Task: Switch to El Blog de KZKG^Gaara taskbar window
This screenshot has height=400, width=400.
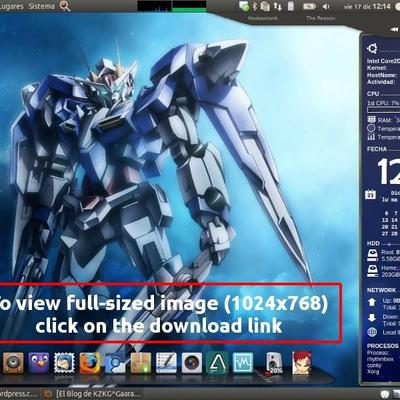Action: click(98, 394)
